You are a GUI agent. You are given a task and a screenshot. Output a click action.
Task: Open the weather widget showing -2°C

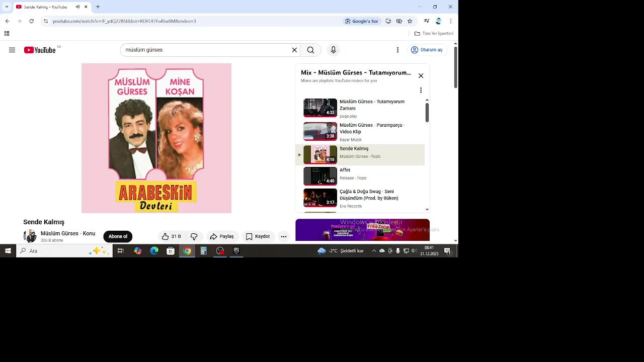(x=341, y=251)
